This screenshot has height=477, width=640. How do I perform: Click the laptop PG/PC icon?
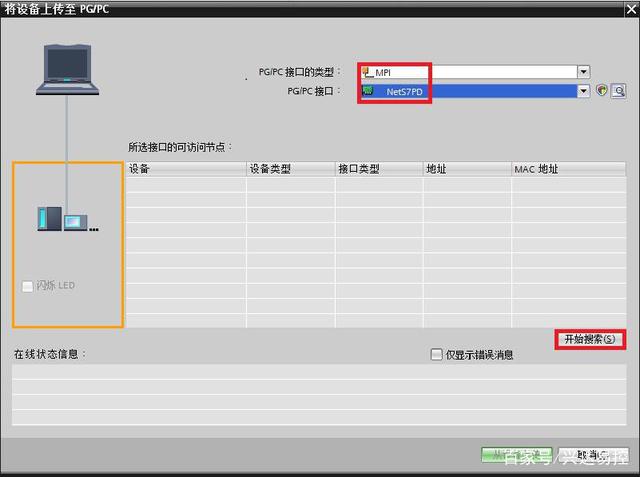[67, 69]
